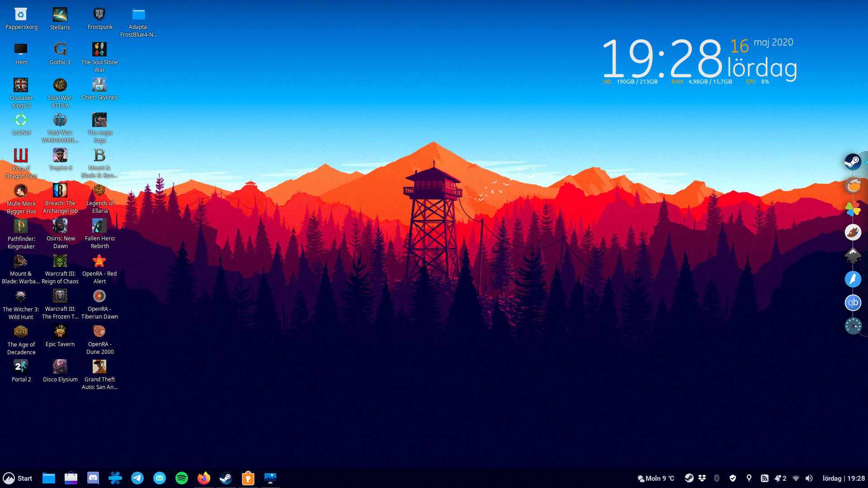868x488 pixels.
Task: Select Total War: WARHAMMER shortcut
Action: 60,128
